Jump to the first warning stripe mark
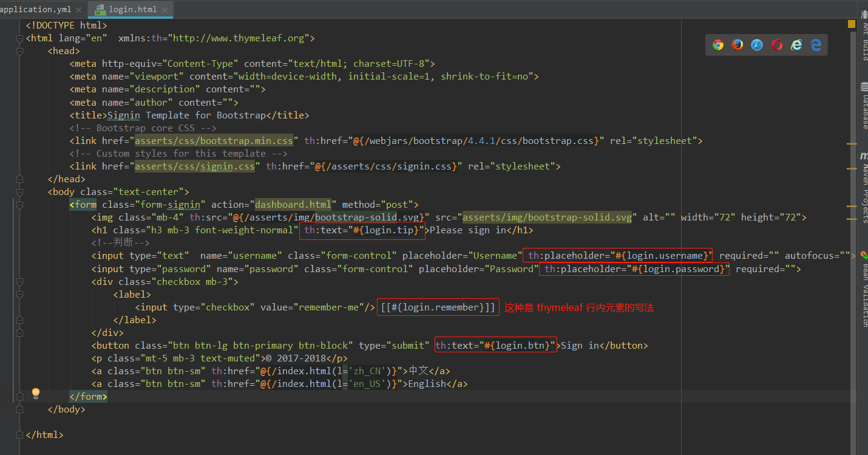Viewport: 868px width, 455px height. (852, 144)
